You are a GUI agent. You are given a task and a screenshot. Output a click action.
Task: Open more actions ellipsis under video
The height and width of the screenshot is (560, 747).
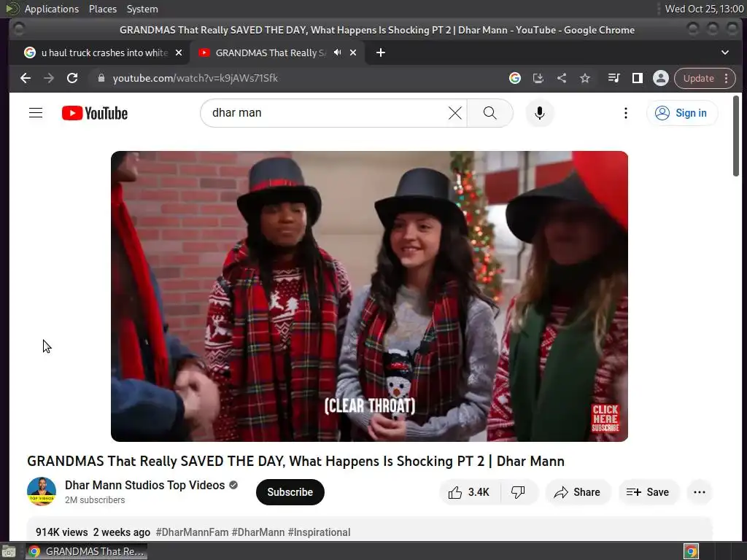tap(700, 492)
